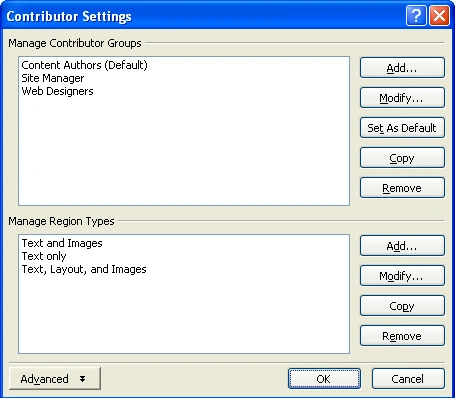Click Copy in Manage Contributor Groups

402,158
